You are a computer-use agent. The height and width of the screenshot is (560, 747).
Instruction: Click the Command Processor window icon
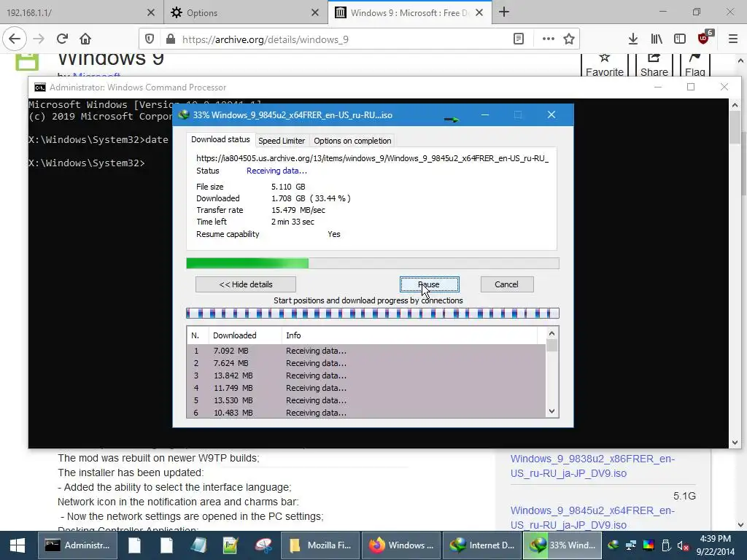(x=40, y=87)
